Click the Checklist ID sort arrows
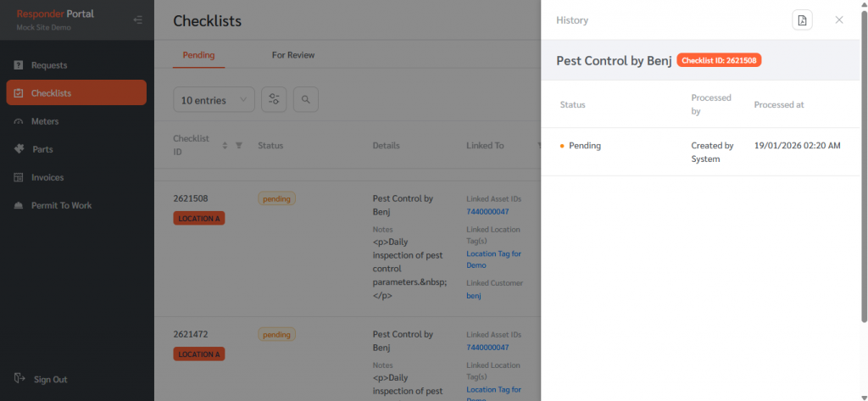 [225, 146]
